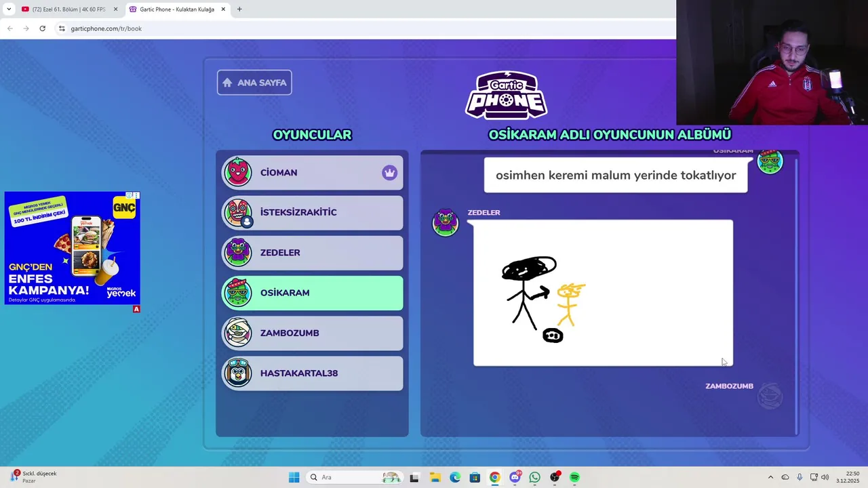Show hidden system tray icons

(770, 477)
